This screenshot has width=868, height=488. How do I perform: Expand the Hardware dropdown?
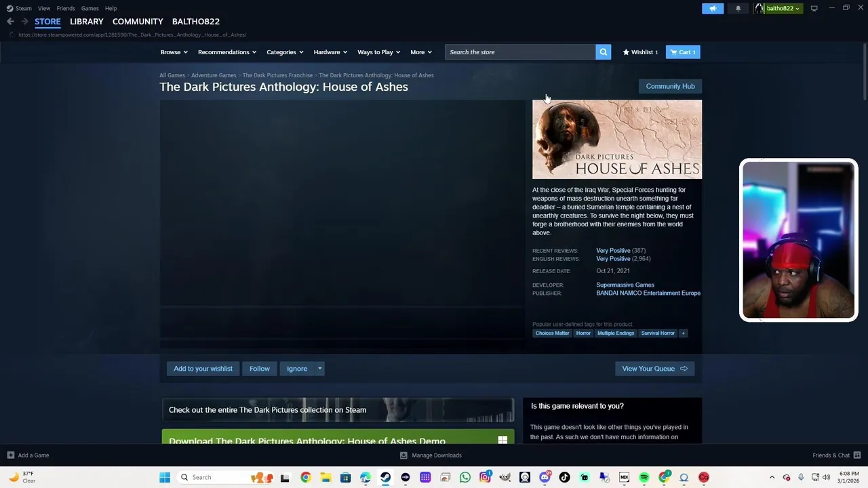(330, 52)
